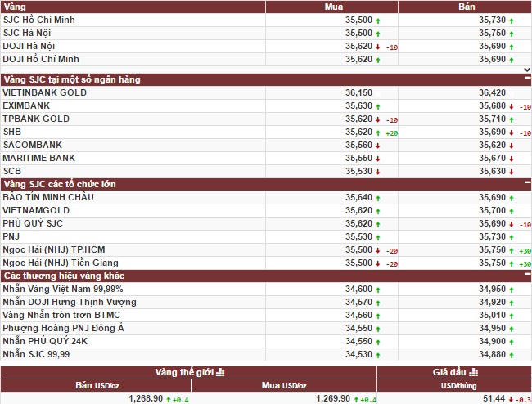This screenshot has width=532, height=404.
Task: Click red down arrow in EXIMBANK Bán cell
Action: click(511, 105)
